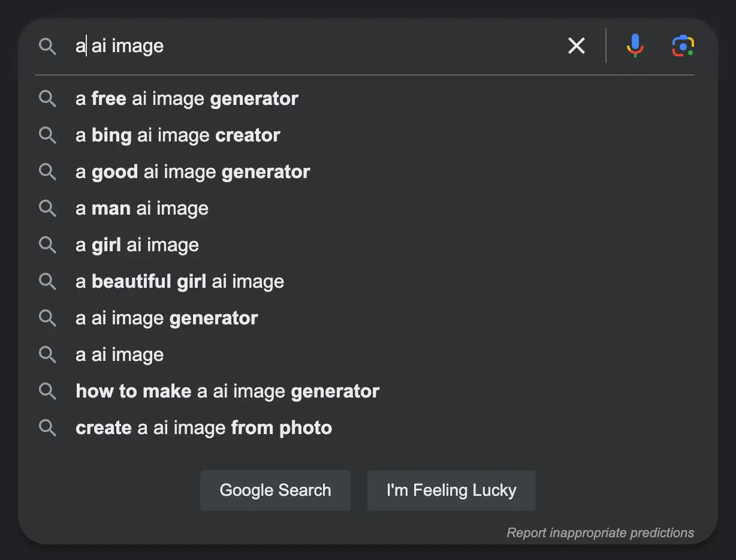The height and width of the screenshot is (560, 736).
Task: Open the Report inappropriate predictions link
Action: [x=600, y=532]
